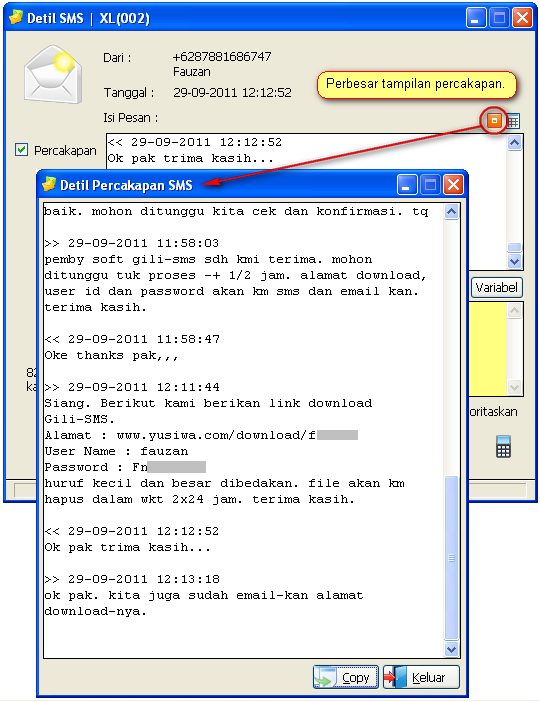Click the yellow message text area
The height and width of the screenshot is (702, 540).
pos(488,348)
